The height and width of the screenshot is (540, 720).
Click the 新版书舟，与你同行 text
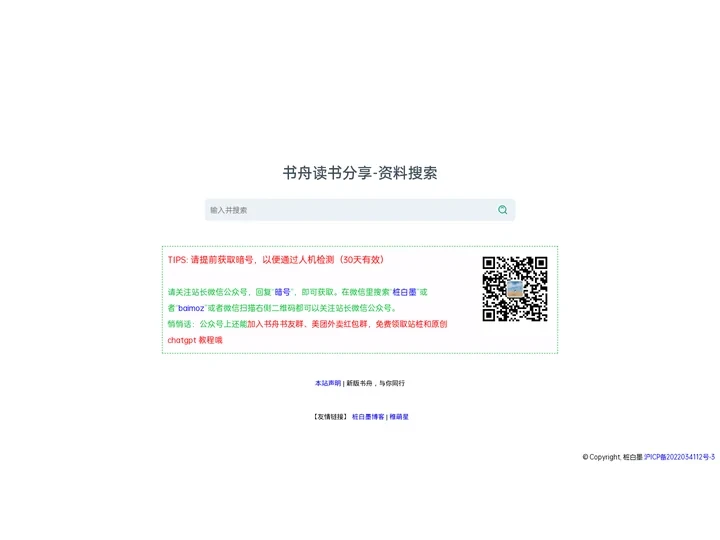pos(376,383)
